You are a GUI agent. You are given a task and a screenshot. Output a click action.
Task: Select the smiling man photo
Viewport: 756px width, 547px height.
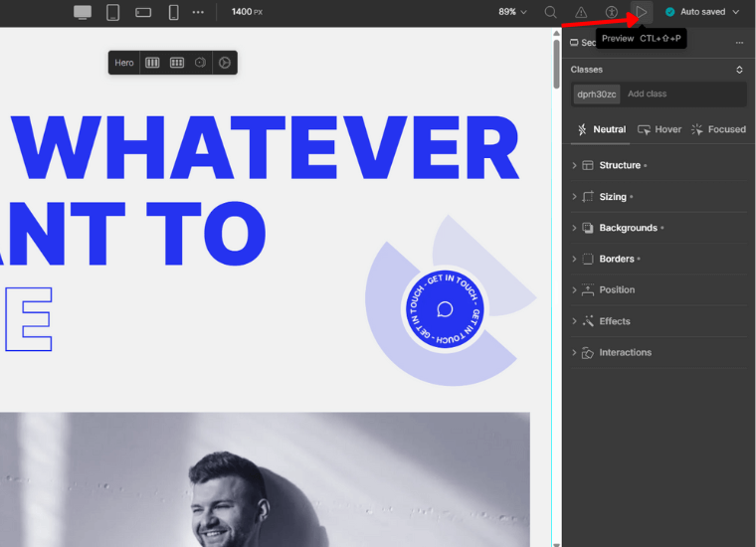click(x=265, y=479)
